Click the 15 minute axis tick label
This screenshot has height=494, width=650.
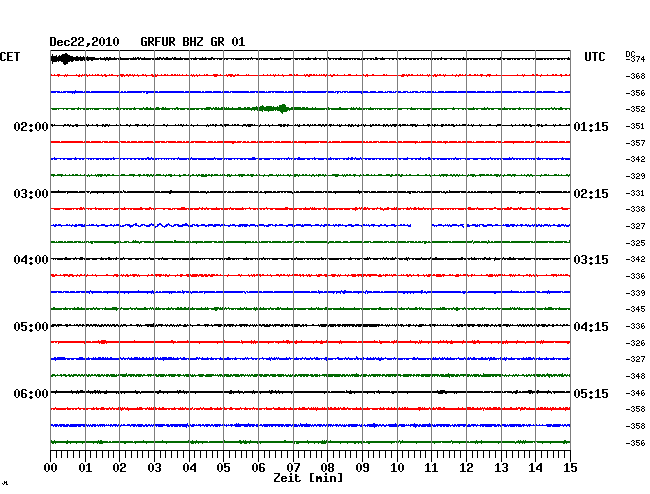point(570,468)
